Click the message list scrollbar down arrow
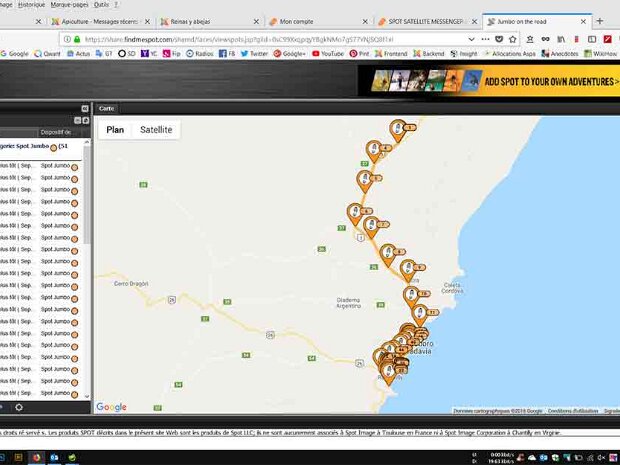620x465 pixels. click(87, 396)
